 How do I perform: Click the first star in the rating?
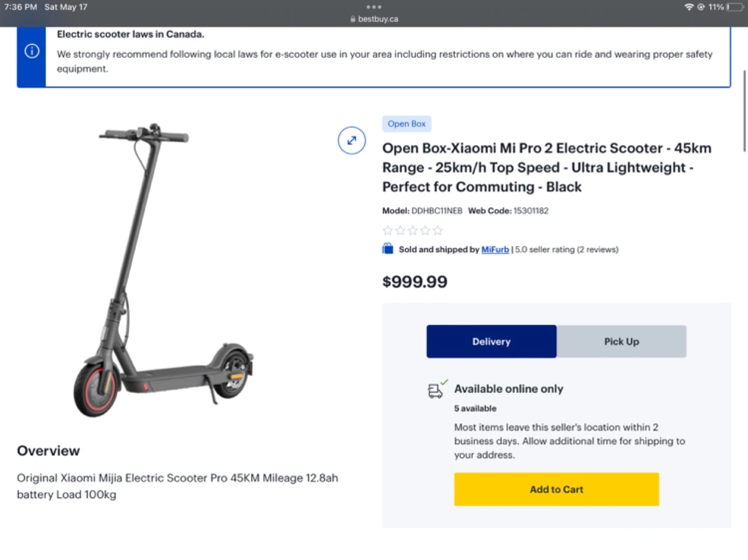388,230
